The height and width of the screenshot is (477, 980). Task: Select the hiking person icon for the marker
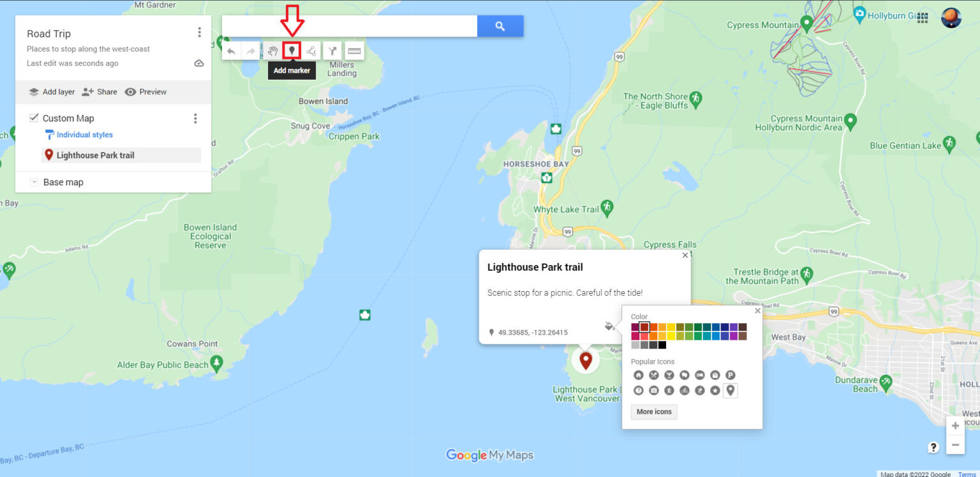[669, 390]
